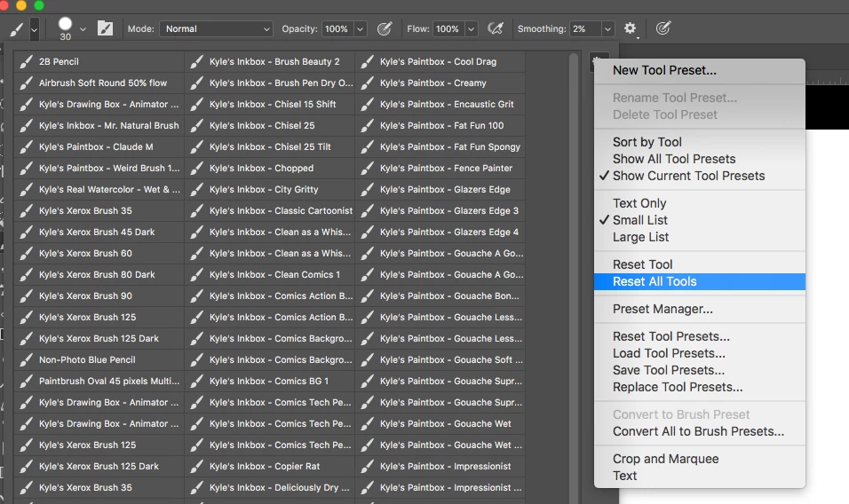Enable airbrush build-up effects icon

[495, 28]
